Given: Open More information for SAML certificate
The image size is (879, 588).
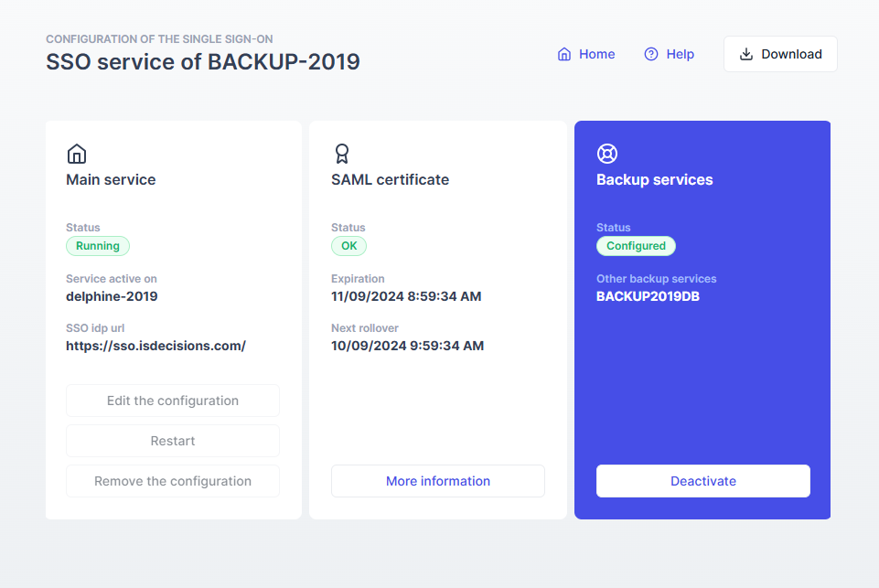Looking at the screenshot, I should coord(438,481).
